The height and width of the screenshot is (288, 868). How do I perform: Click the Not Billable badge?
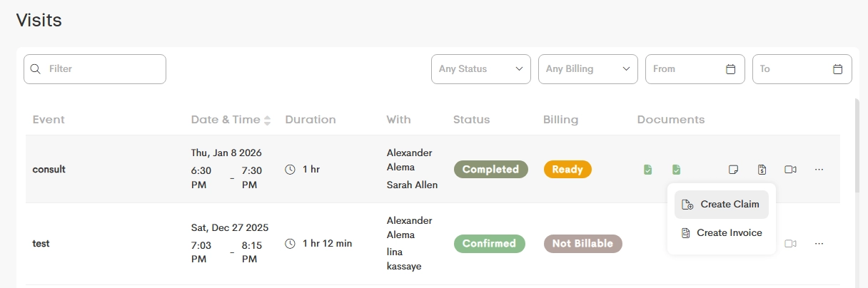click(582, 244)
